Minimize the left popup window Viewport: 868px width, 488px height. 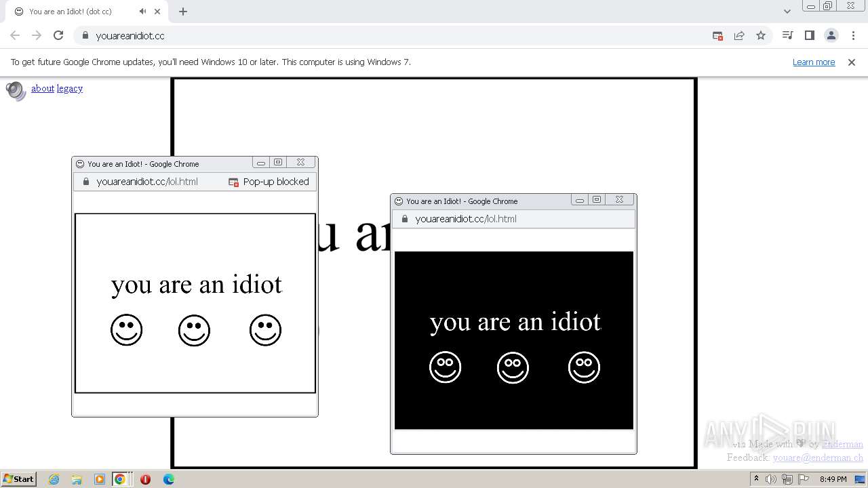pos(261,163)
